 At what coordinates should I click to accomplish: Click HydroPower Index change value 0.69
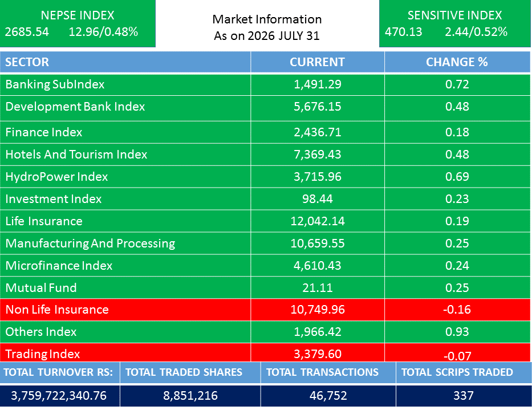(x=457, y=177)
